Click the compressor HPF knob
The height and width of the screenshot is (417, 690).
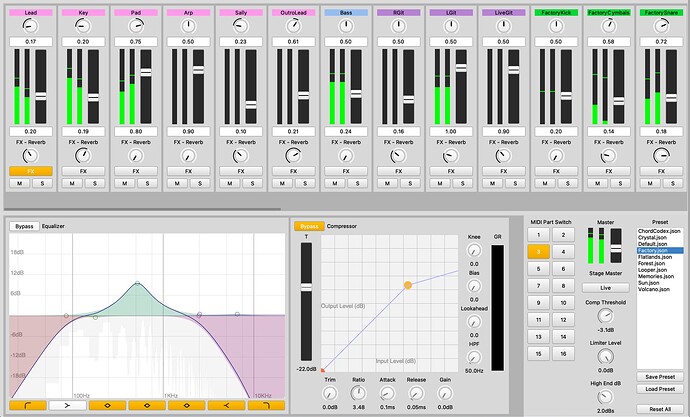pyautogui.click(x=474, y=357)
